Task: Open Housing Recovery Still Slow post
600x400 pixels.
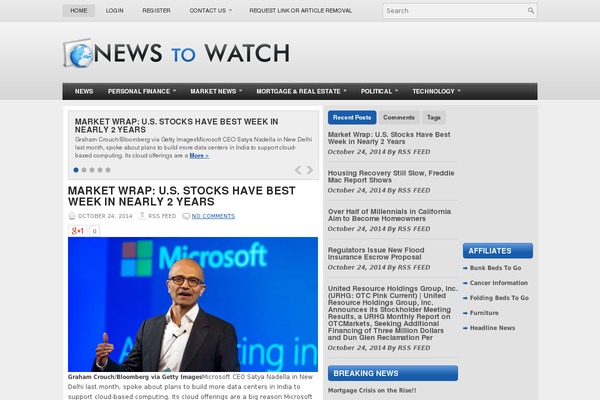Action: click(x=391, y=176)
